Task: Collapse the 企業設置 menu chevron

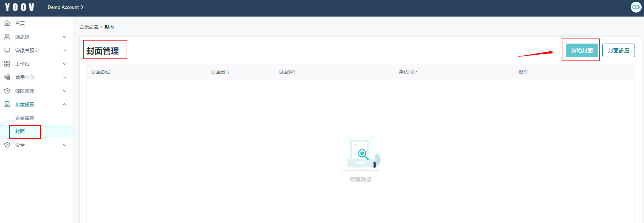Action: pos(65,104)
